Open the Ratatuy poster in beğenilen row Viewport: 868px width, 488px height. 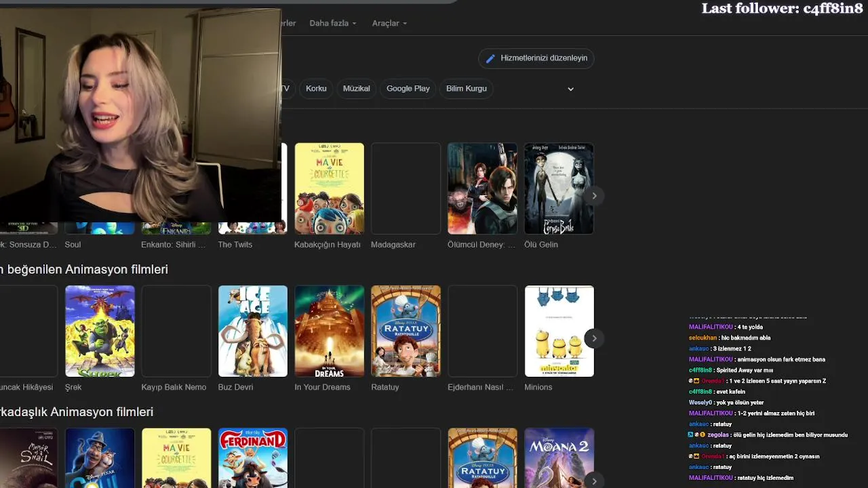406,331
